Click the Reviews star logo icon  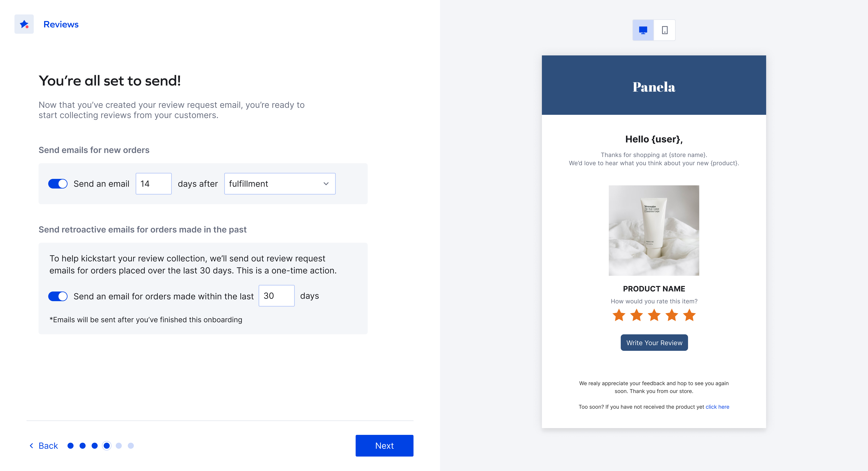point(24,24)
